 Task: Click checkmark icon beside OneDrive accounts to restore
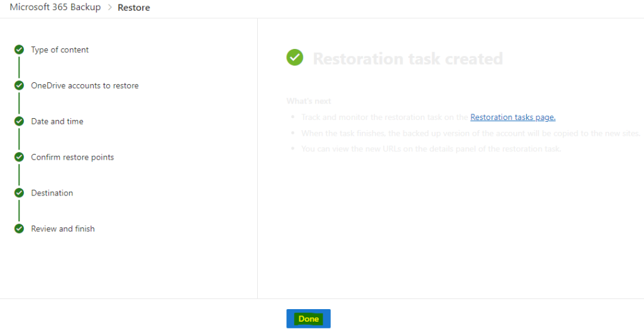(x=19, y=85)
